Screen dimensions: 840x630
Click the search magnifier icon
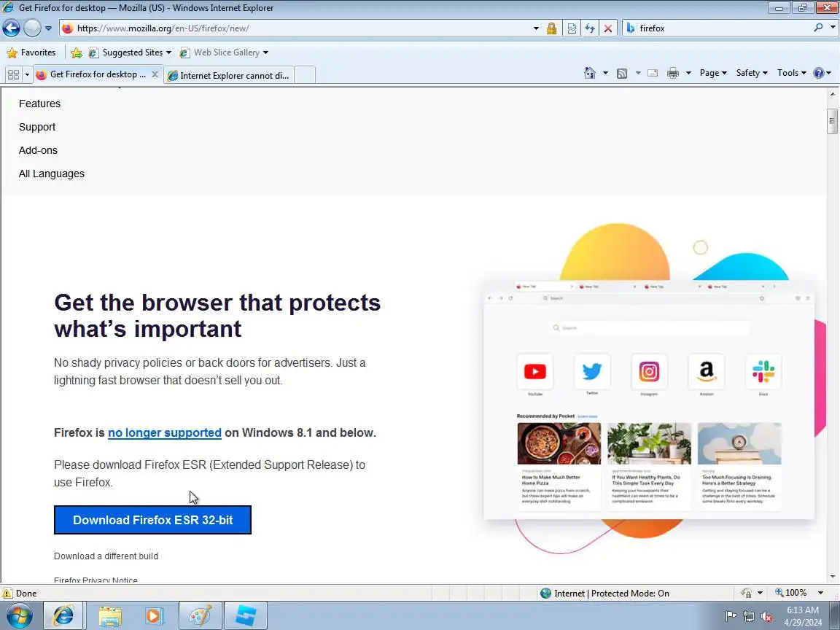(x=818, y=27)
